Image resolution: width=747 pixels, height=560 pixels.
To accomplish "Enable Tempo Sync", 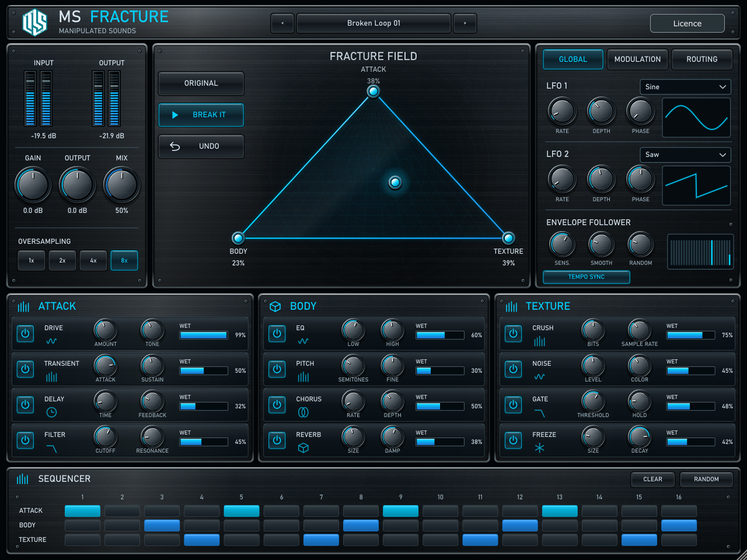I will [586, 277].
